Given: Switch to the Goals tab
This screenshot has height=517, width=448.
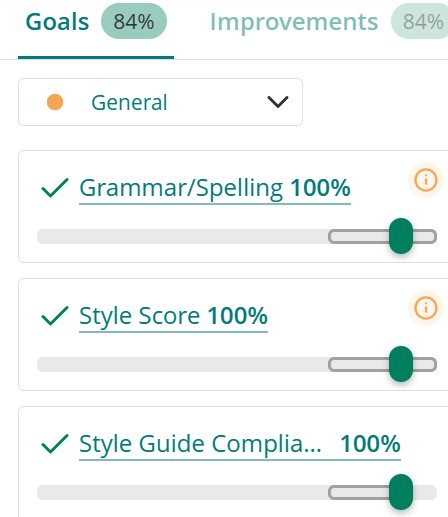Looking at the screenshot, I should pyautogui.click(x=57, y=22).
